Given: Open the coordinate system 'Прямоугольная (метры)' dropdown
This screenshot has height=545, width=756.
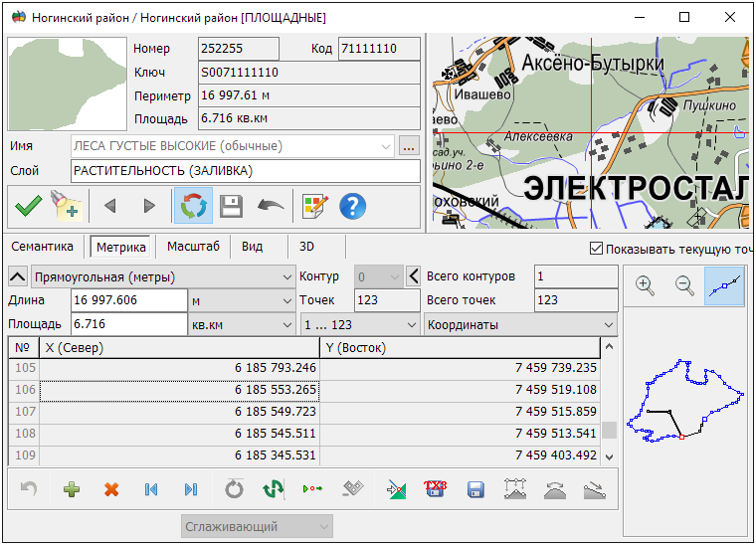Looking at the screenshot, I should click(x=161, y=275).
